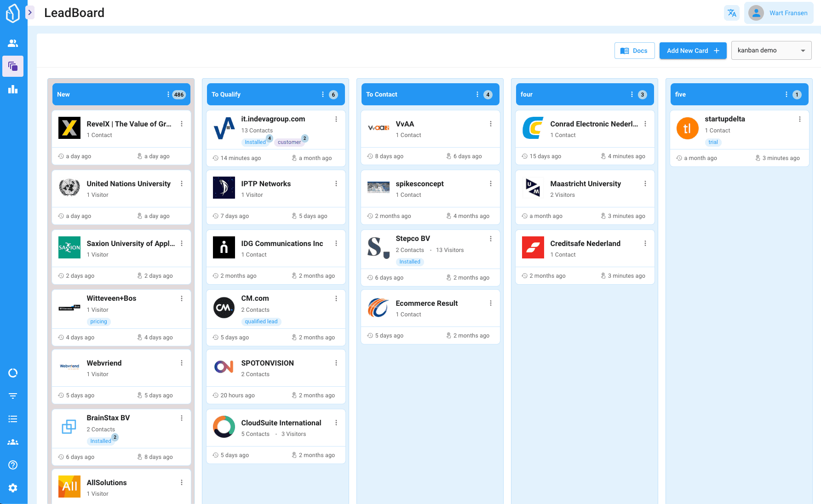Open the kanban demo board selector dropdown
The image size is (821, 504).
point(771,50)
